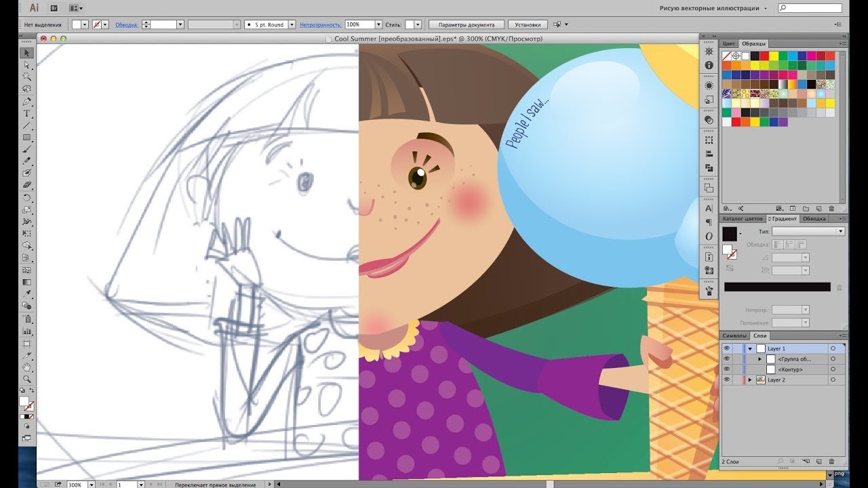This screenshot has height=488, width=868.
Task: Hide Layer 1 using eye icon
Action: pos(726,348)
